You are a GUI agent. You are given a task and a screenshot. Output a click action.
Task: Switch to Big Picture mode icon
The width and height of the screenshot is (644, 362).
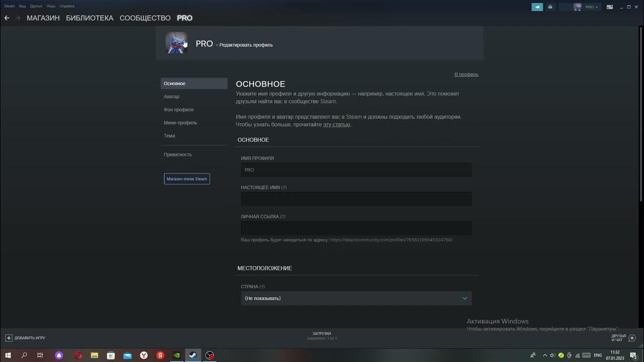click(610, 7)
